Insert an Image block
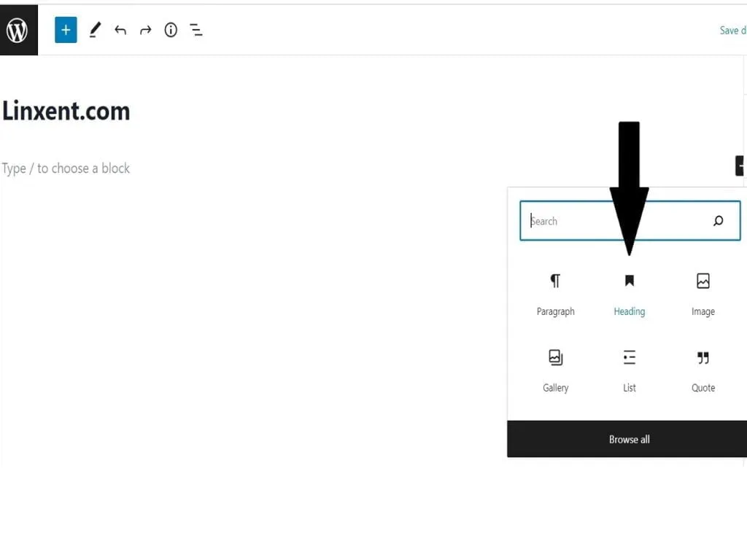 coord(703,294)
